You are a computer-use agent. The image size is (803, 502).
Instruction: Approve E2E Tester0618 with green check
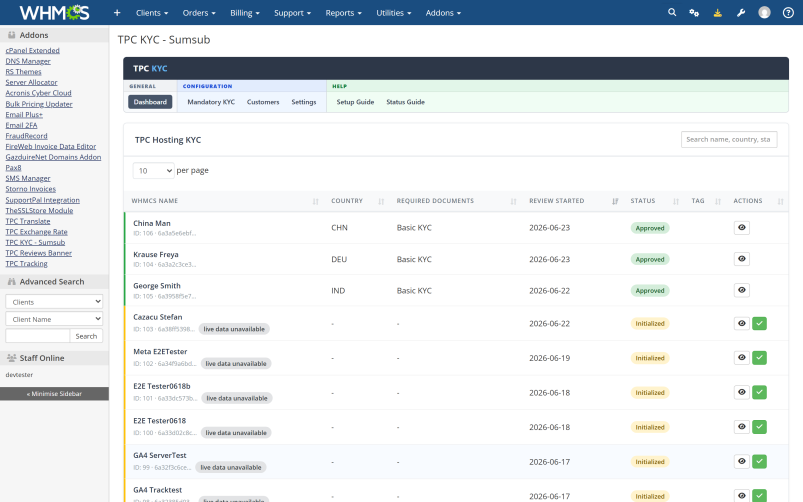click(x=759, y=427)
